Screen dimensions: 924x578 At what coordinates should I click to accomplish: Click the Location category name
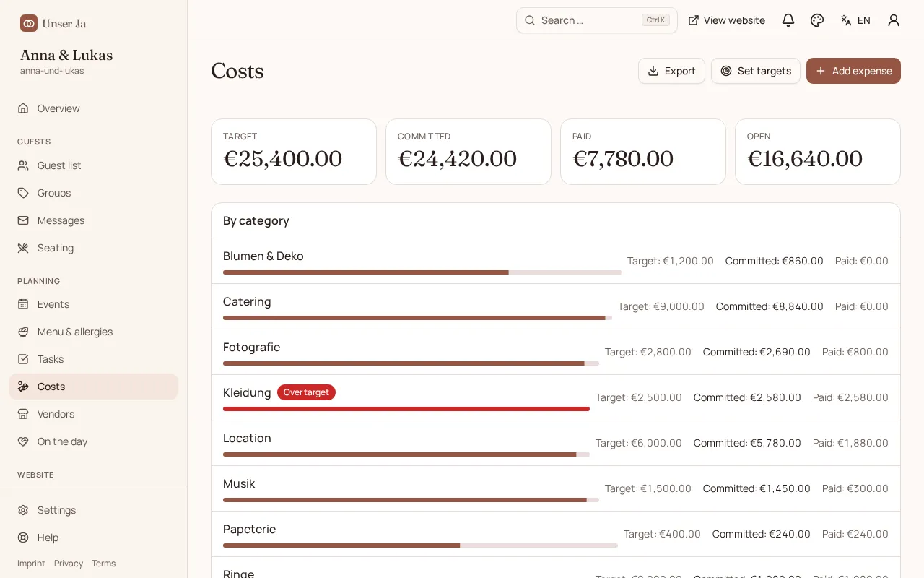247,438
